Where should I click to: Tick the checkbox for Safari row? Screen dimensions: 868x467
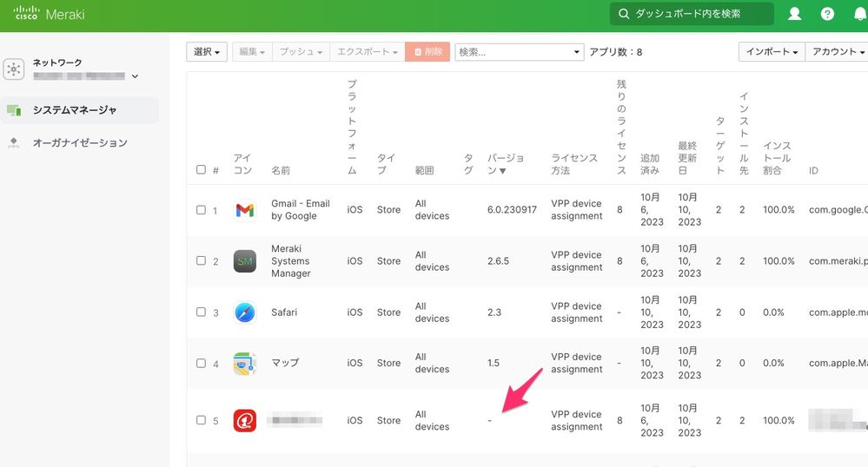(201, 312)
